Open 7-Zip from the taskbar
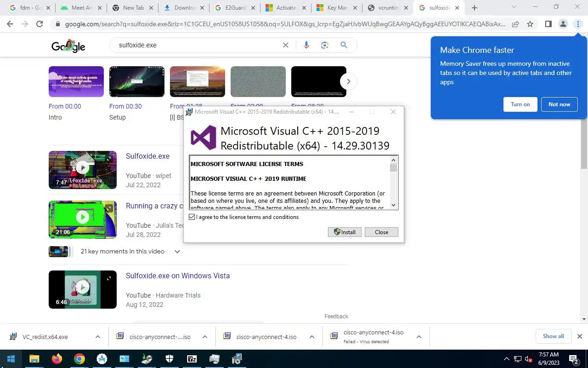Viewport: 588px width, 368px height. coord(192,359)
